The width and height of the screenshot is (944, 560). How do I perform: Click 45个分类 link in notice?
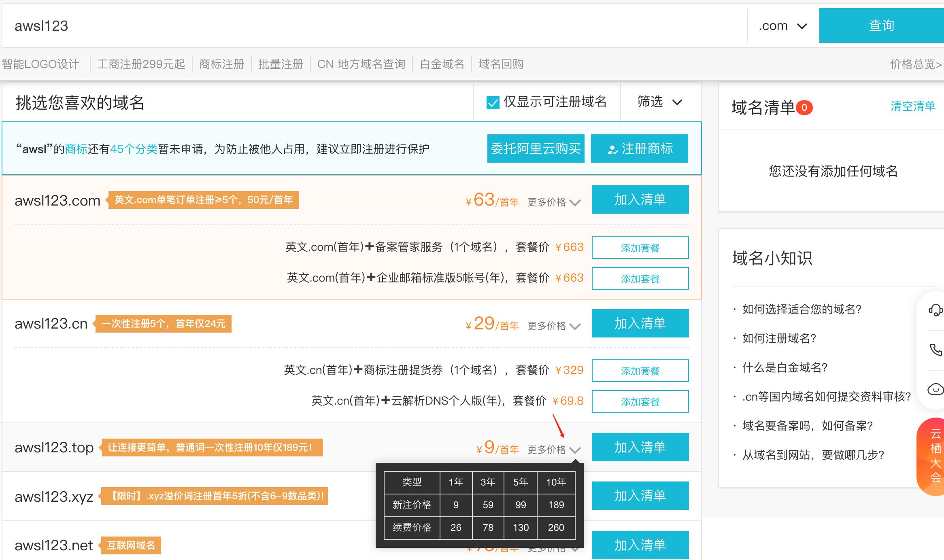coord(134,149)
